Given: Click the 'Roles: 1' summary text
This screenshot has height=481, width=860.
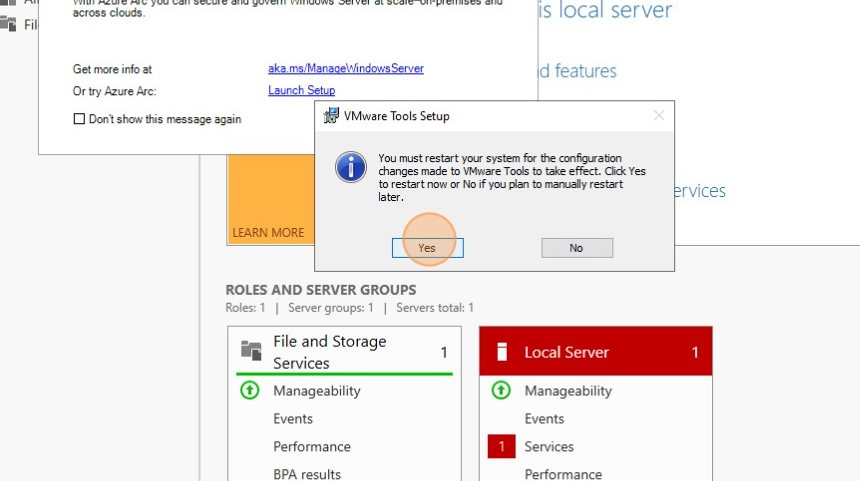Looking at the screenshot, I should point(245,308).
